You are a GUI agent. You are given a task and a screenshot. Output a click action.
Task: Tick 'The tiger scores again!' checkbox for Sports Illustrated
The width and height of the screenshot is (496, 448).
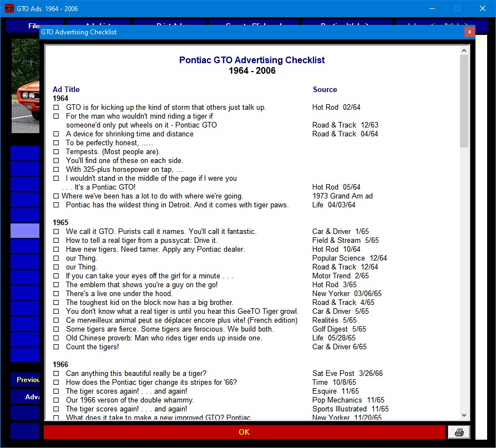56,409
